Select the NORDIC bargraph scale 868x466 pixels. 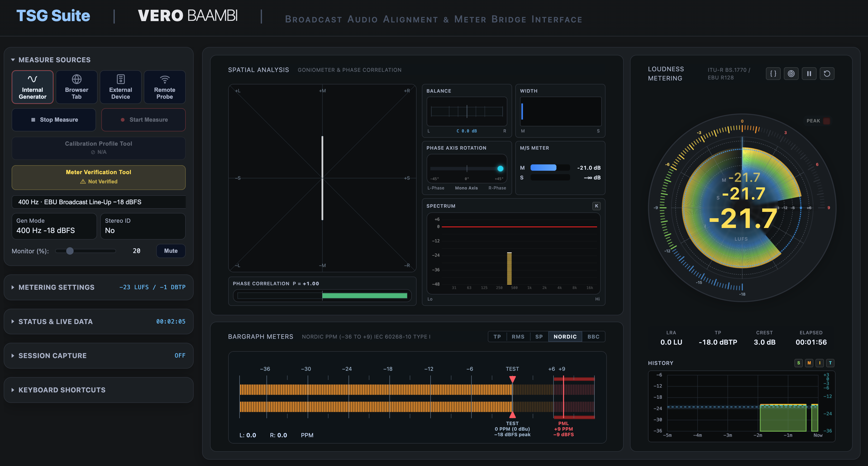click(565, 337)
